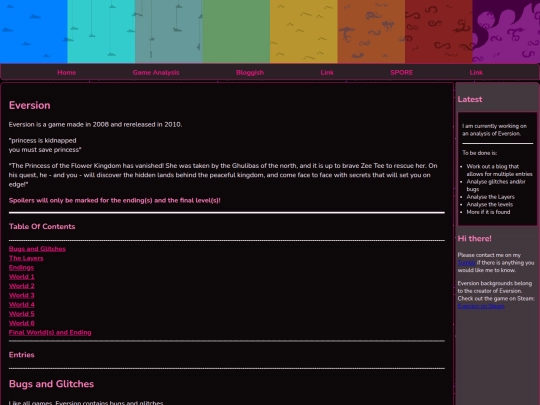Follow the World 6 link
The image size is (540, 405).
pyautogui.click(x=22, y=323)
